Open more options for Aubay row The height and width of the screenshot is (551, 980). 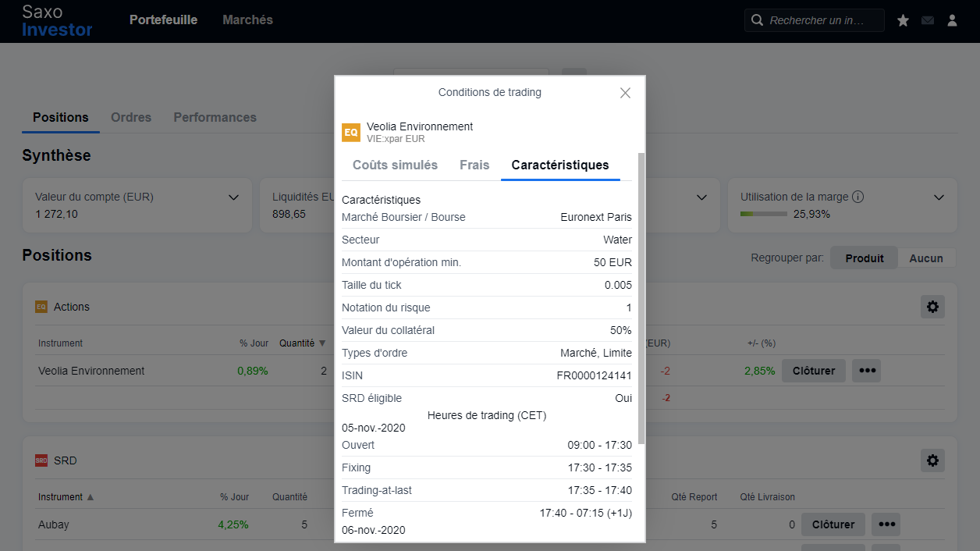(886, 524)
